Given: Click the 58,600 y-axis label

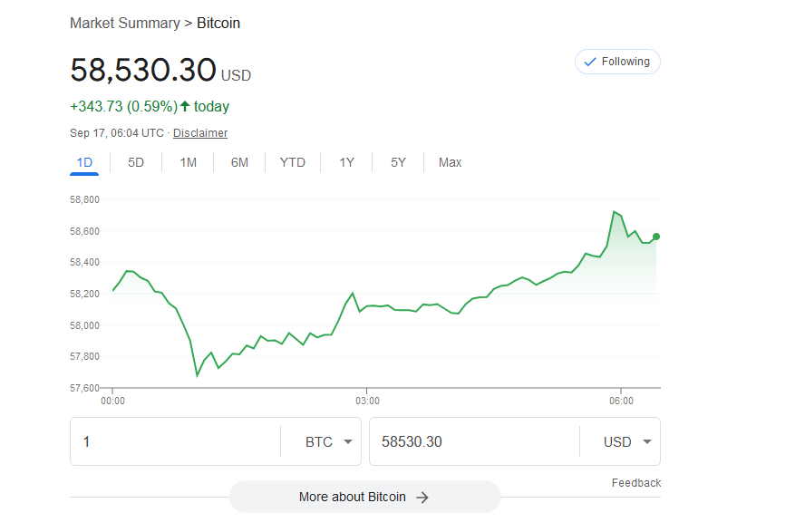Looking at the screenshot, I should (x=84, y=231).
